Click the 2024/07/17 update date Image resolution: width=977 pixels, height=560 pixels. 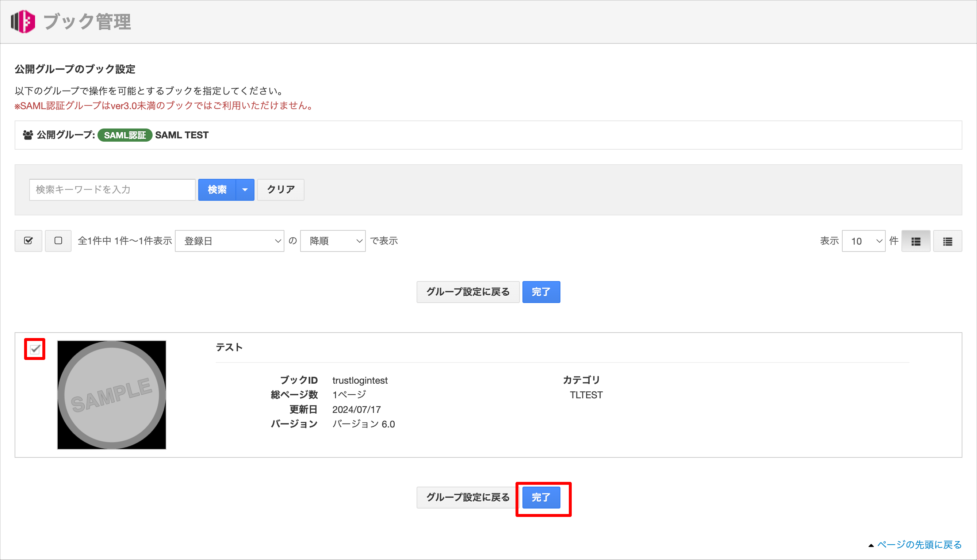click(357, 410)
